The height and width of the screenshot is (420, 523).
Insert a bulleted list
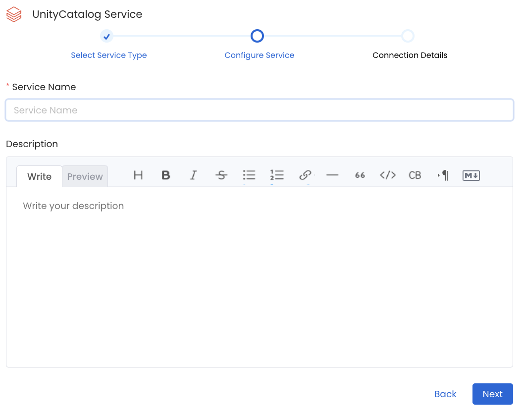point(249,175)
